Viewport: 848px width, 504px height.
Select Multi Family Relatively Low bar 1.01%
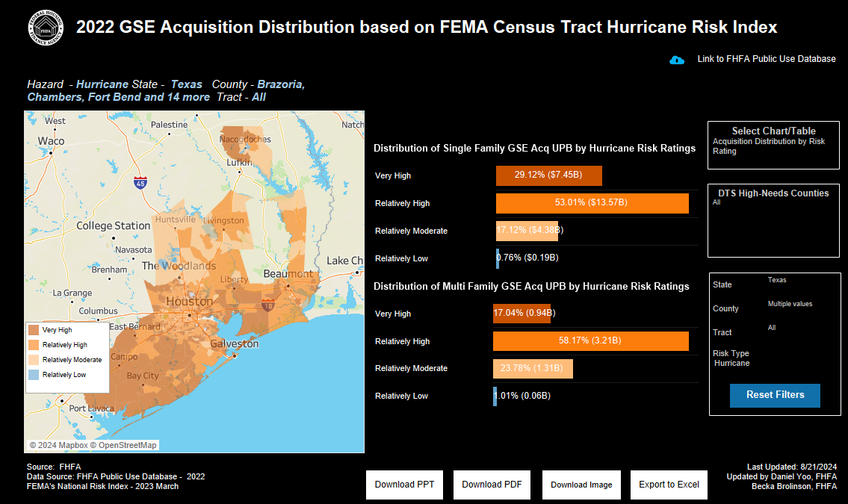pos(495,396)
